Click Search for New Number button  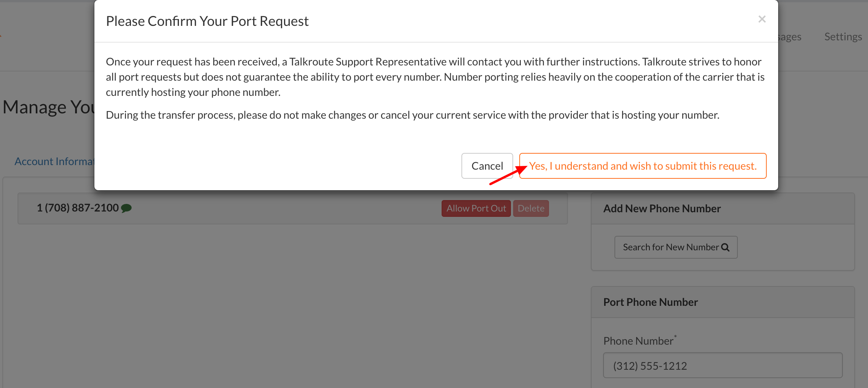click(x=676, y=247)
